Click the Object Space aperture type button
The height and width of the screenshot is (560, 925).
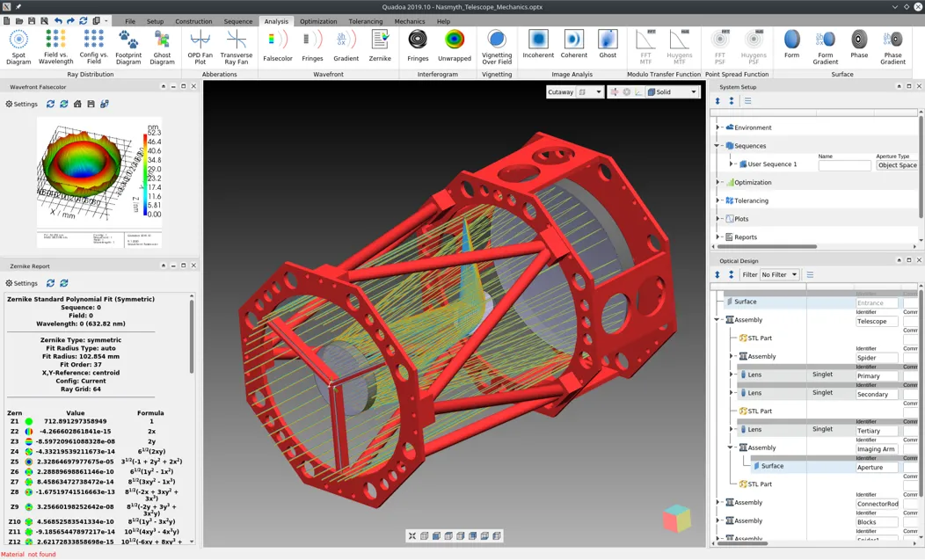[896, 165]
